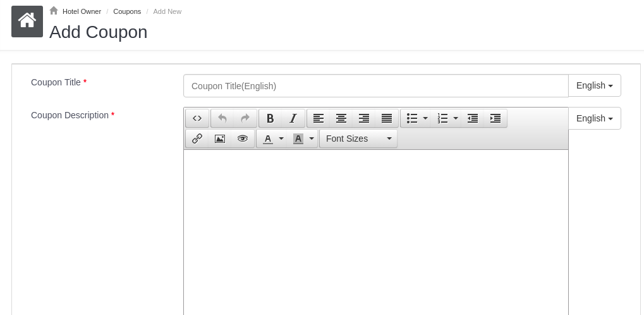
Task: Undo the last edit in description editor
Action: tap(222, 118)
